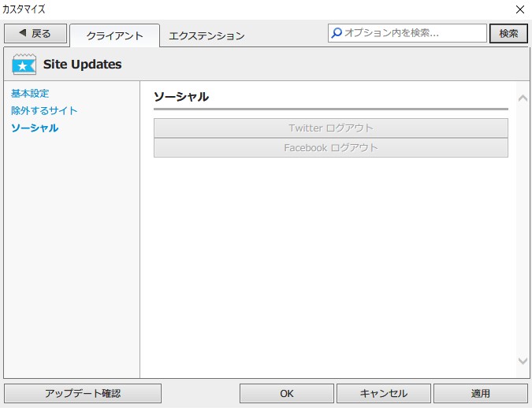
Task: Click the 戻る back button
Action: pos(35,34)
